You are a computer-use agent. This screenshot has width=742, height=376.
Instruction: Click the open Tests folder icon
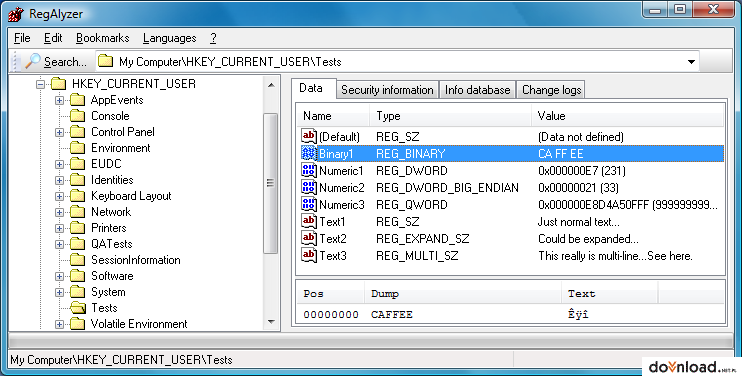coord(78,308)
